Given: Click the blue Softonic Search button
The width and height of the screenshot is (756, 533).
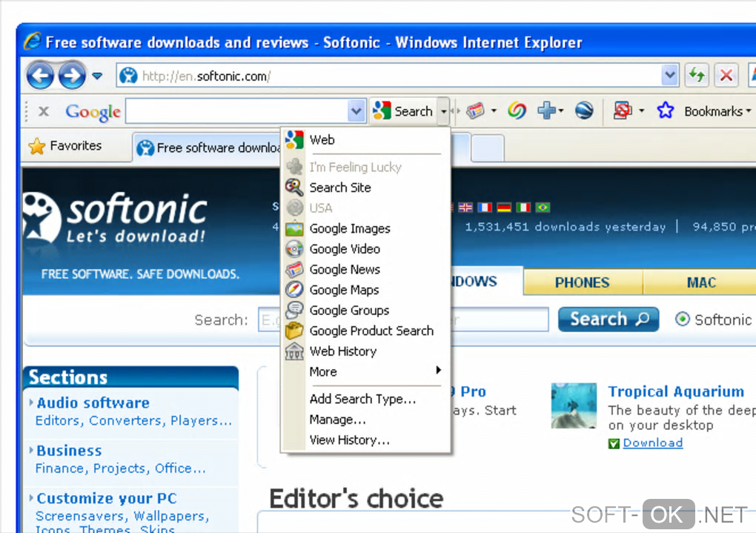Looking at the screenshot, I should pyautogui.click(x=609, y=320).
